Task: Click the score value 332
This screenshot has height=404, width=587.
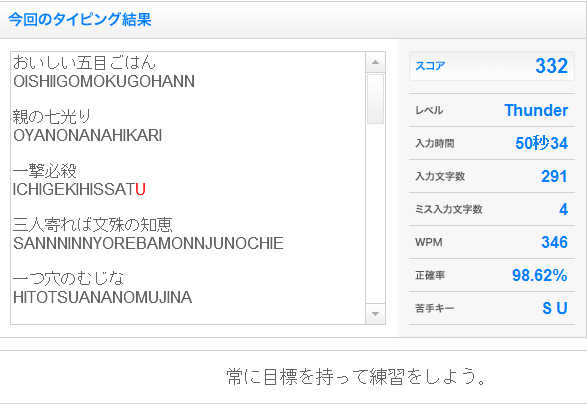Action: (551, 66)
